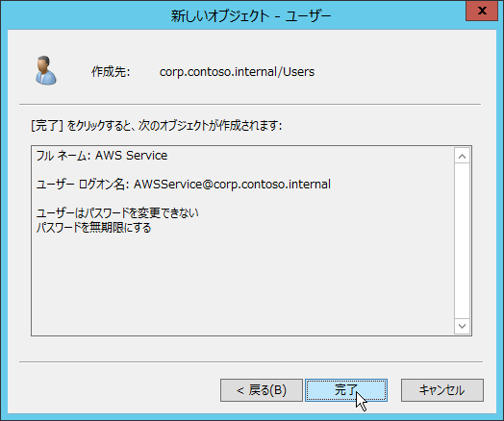This screenshot has height=421, width=504.
Task: Click the summary scrollbar down arrow
Action: click(x=463, y=326)
